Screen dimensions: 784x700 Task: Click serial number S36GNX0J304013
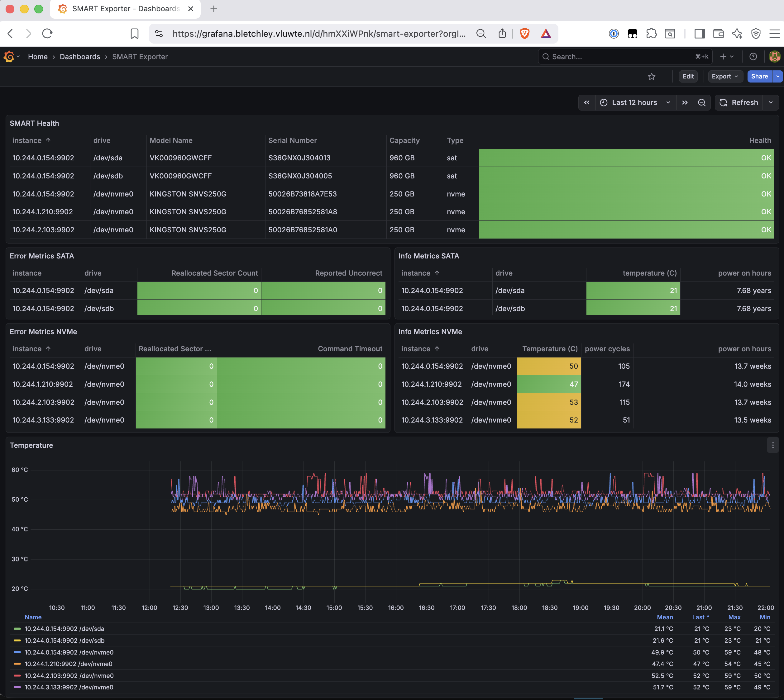coord(299,158)
